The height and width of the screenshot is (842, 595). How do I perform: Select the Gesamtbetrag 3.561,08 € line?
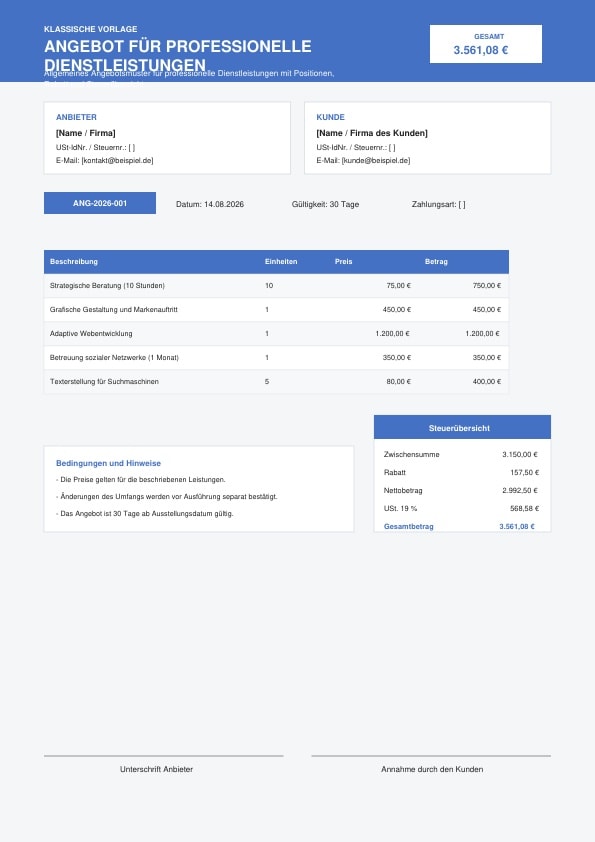[x=459, y=526]
